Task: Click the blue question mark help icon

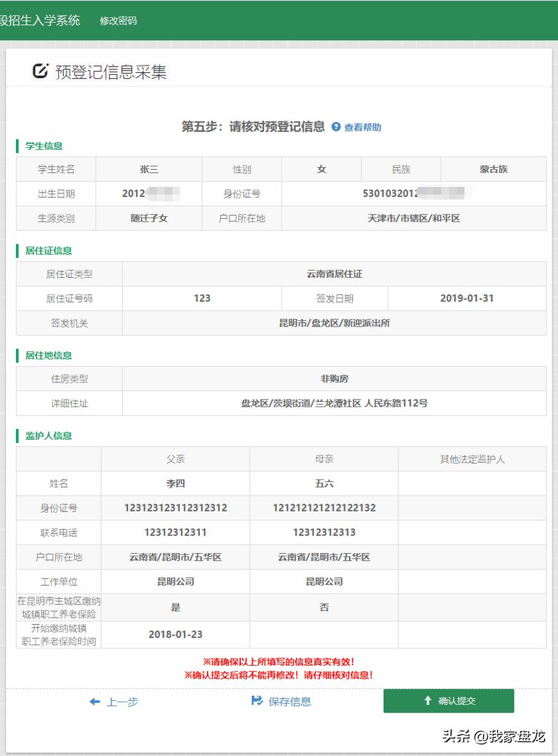Action: (334, 127)
